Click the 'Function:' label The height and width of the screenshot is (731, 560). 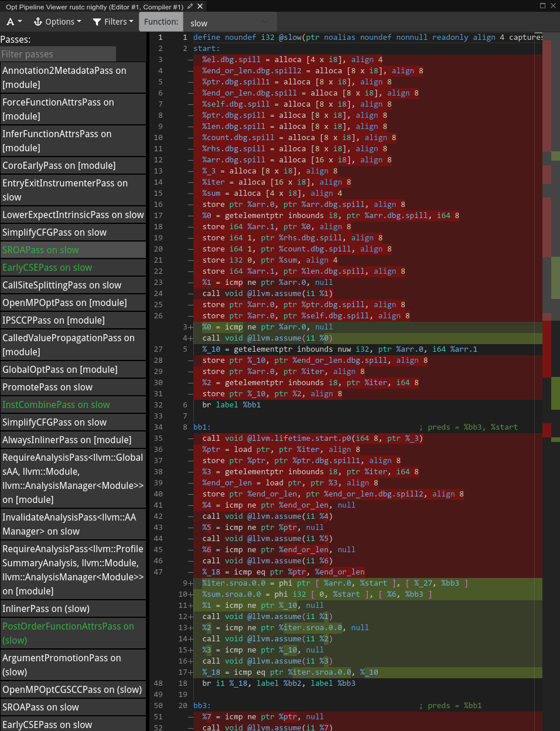[161, 22]
